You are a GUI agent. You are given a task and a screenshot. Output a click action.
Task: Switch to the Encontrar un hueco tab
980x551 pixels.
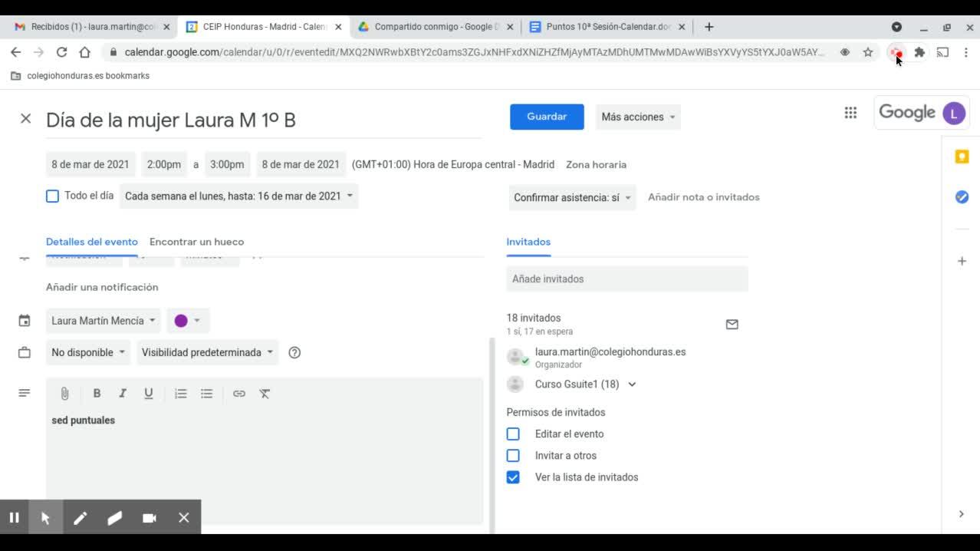(196, 242)
